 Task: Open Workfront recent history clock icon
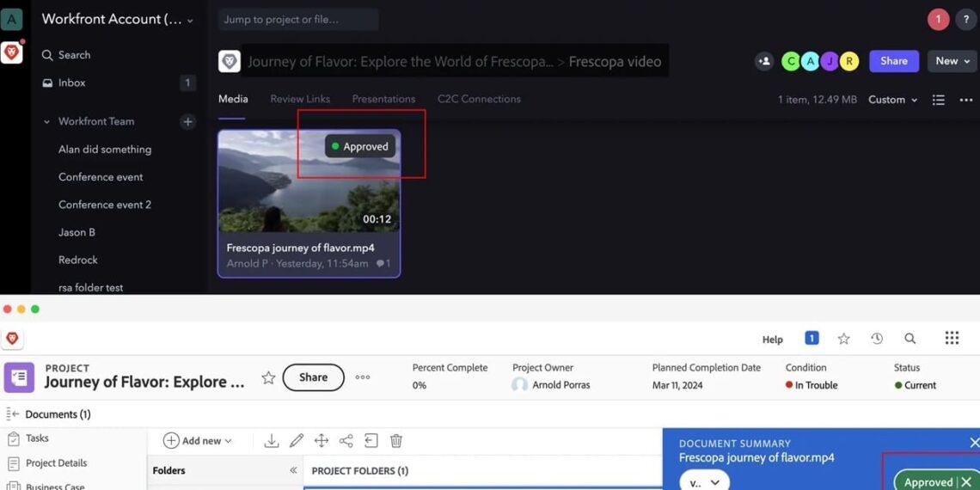click(x=877, y=339)
